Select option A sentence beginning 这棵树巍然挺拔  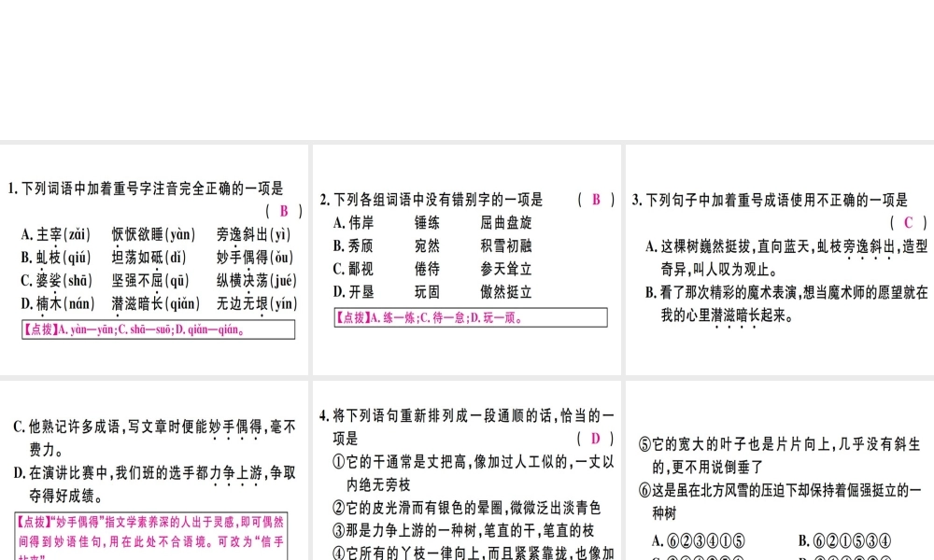786,258
